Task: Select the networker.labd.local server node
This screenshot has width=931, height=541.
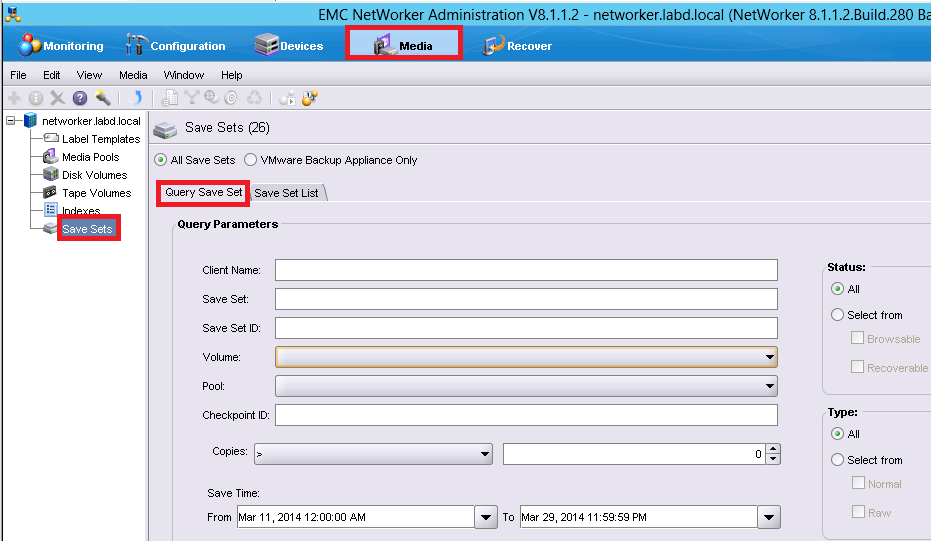Action: click(x=91, y=121)
